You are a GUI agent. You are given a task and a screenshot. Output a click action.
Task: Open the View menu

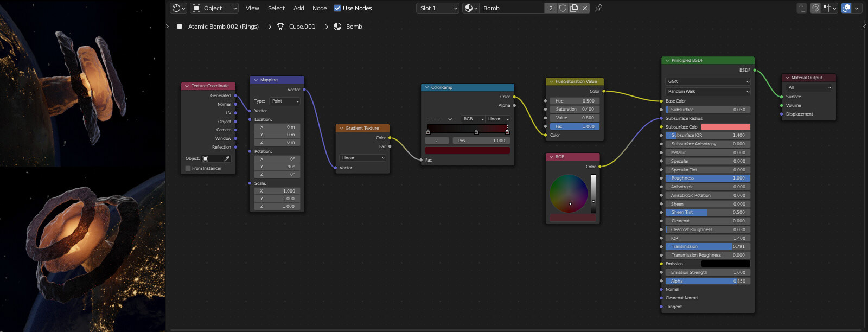click(252, 8)
